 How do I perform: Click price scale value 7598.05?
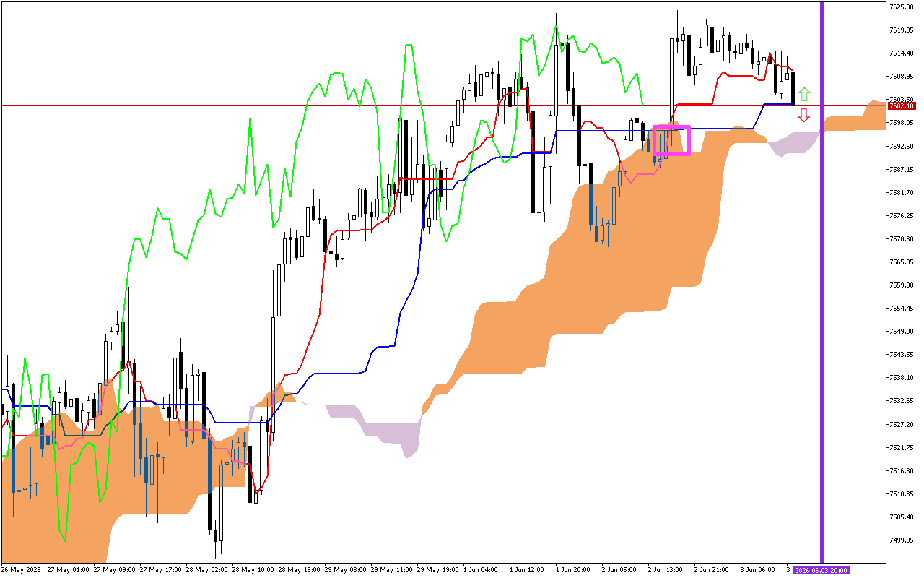coord(901,123)
